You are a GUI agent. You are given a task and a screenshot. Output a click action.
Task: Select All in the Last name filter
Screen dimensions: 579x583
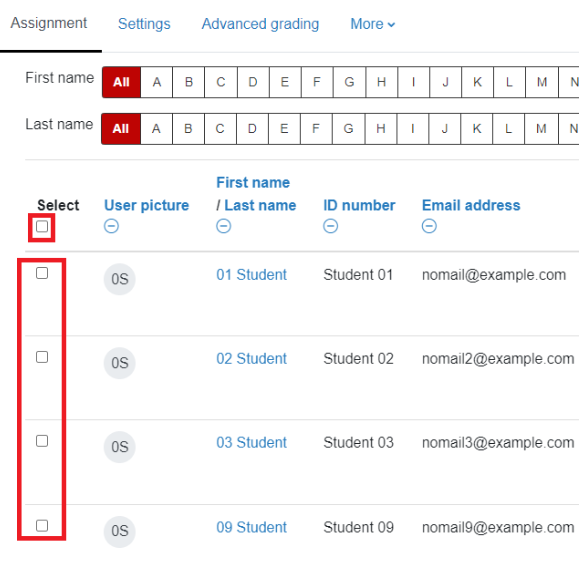click(121, 129)
